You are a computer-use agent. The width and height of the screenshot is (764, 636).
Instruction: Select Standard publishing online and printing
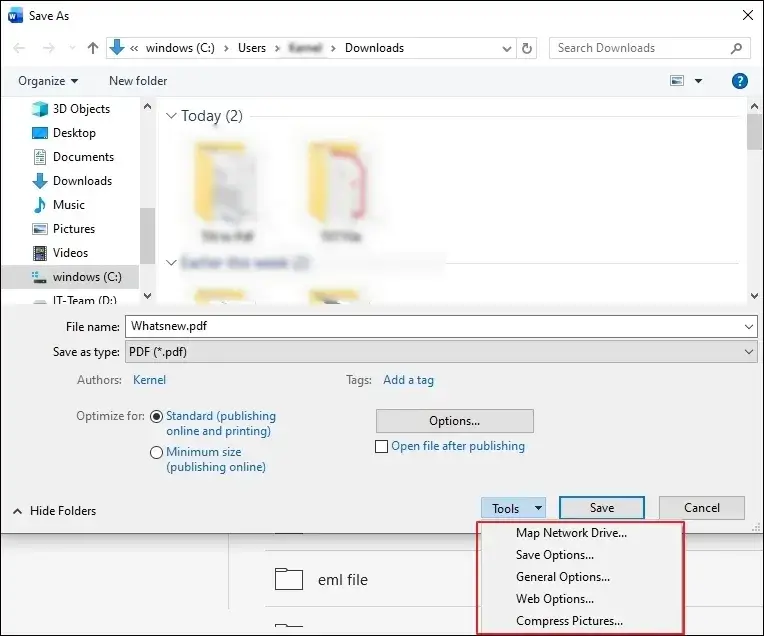point(156,417)
